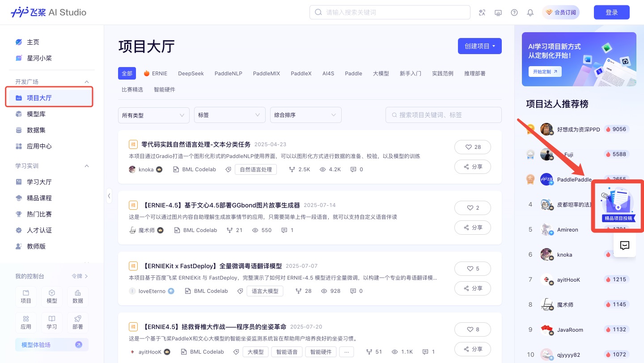
Task: Open the 所有类型 dropdown
Action: (x=154, y=115)
